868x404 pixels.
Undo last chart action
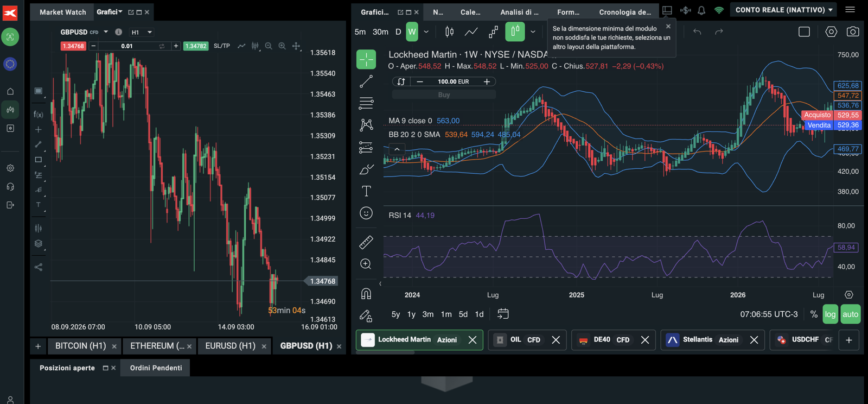point(697,31)
